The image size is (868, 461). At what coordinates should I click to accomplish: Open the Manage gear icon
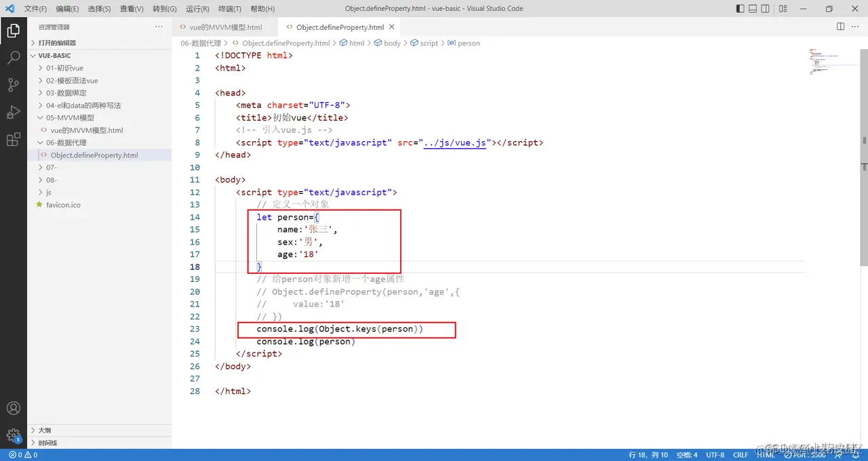pyautogui.click(x=13, y=435)
